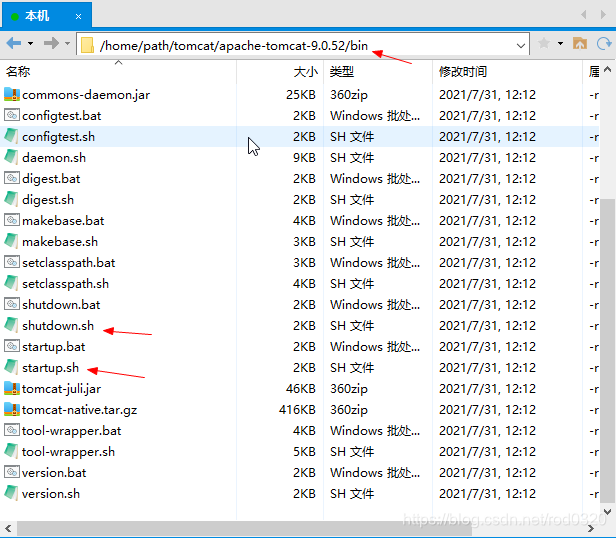Select file name setclasspath.sh
Image resolution: width=616 pixels, height=538 pixels.
[x=65, y=284]
